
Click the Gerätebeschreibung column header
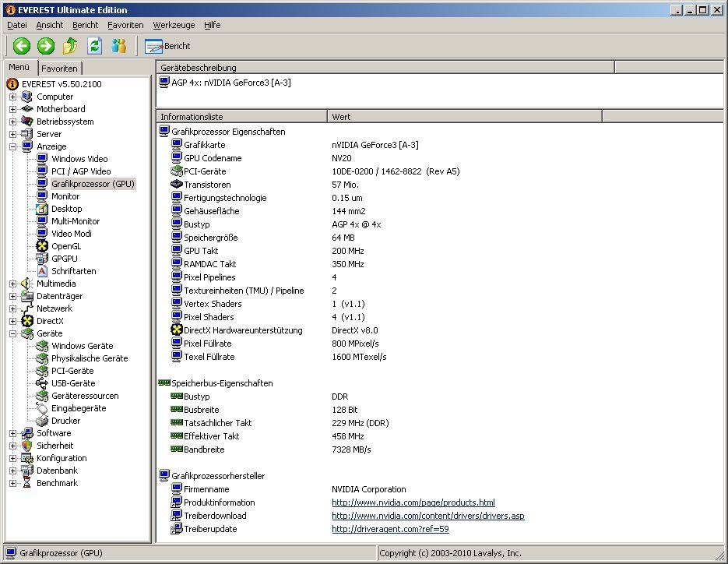pyautogui.click(x=385, y=68)
